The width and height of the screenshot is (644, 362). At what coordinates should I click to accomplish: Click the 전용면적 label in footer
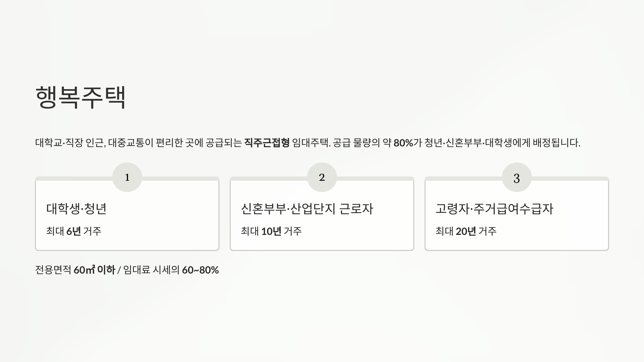coord(53,270)
